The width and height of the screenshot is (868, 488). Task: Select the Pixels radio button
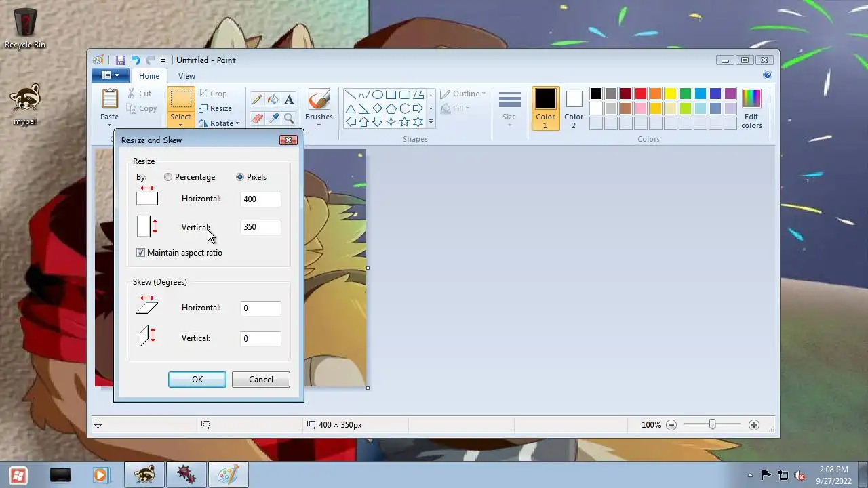tap(240, 177)
